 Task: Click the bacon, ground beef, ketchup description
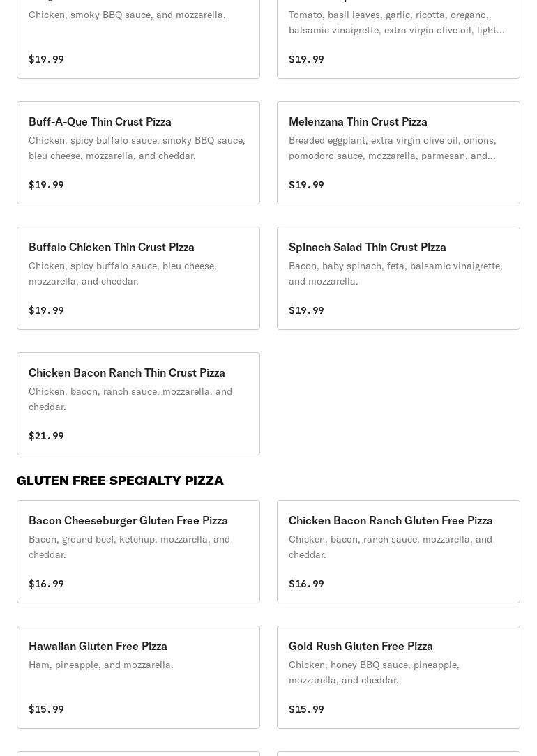coord(129,547)
